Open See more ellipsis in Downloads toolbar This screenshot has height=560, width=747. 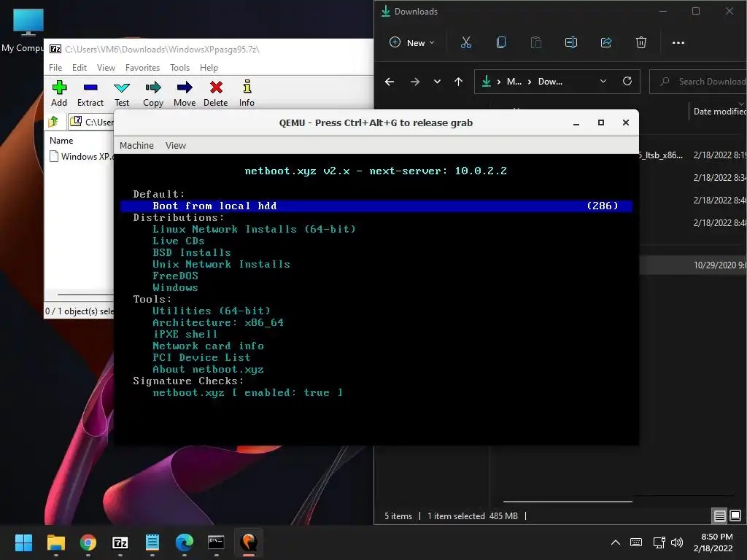[678, 42]
